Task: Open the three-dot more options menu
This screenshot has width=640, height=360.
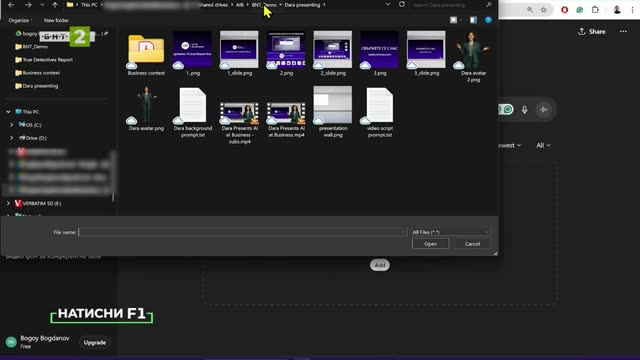Action: tap(623, 31)
